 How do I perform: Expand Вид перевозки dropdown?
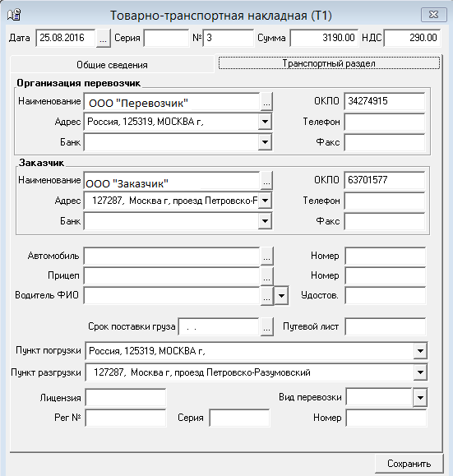[420, 397]
